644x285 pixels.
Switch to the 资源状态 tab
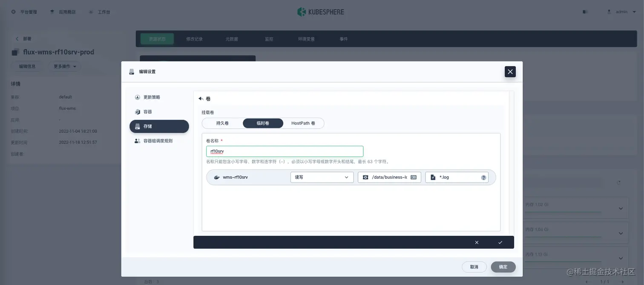[157, 39]
